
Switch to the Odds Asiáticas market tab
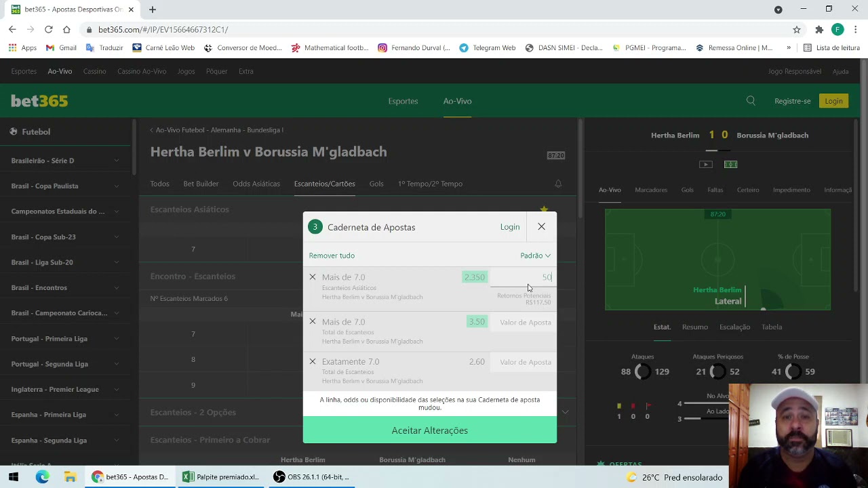(256, 184)
